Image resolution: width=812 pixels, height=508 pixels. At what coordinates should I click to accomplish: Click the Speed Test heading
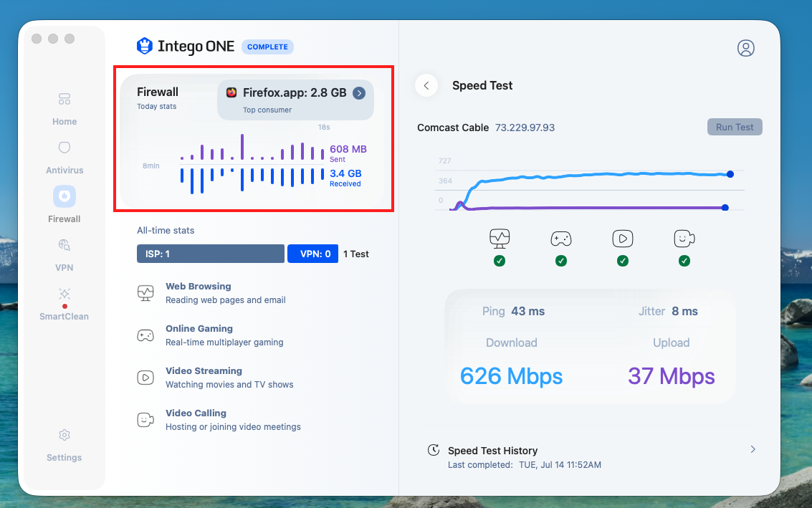coord(482,85)
